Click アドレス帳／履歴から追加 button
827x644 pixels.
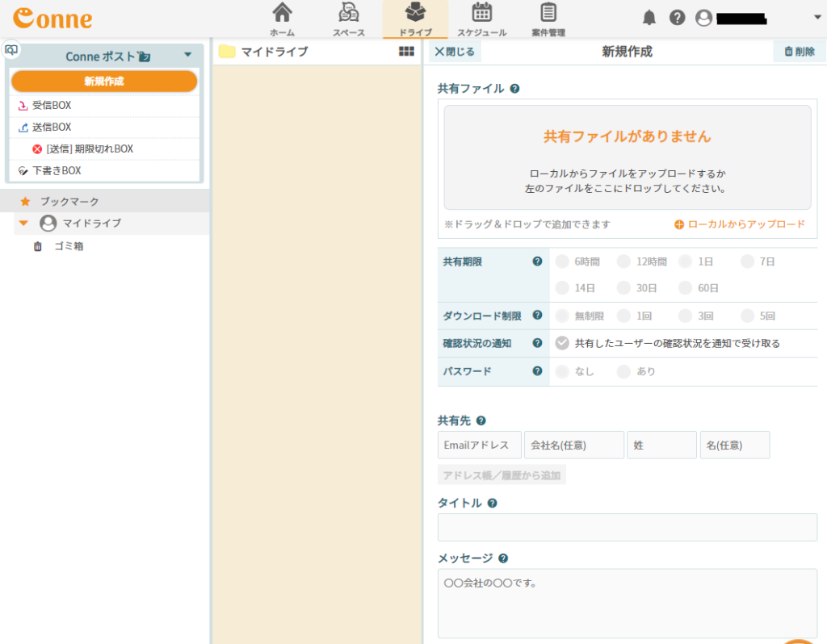tap(502, 475)
